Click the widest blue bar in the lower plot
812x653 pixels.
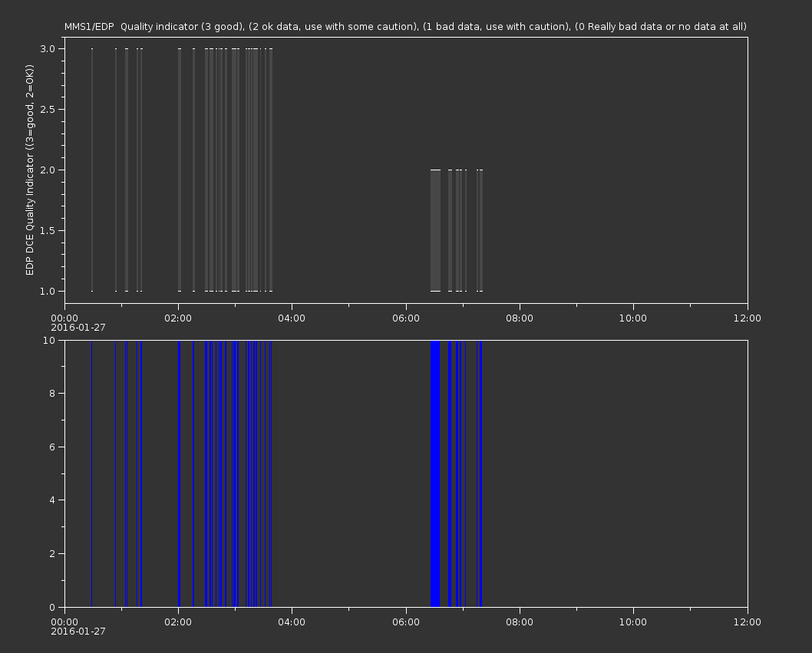[x=435, y=473]
